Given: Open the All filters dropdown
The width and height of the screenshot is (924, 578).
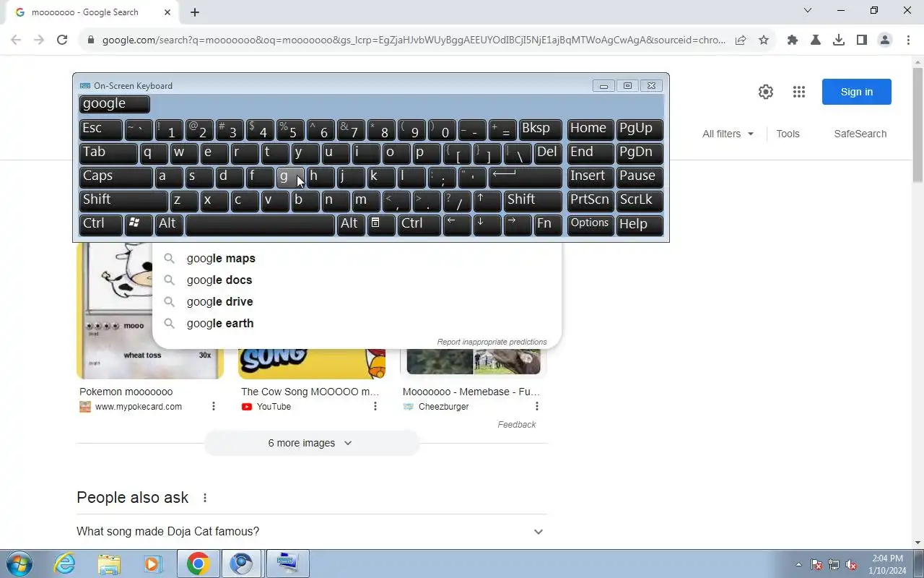Looking at the screenshot, I should (728, 134).
